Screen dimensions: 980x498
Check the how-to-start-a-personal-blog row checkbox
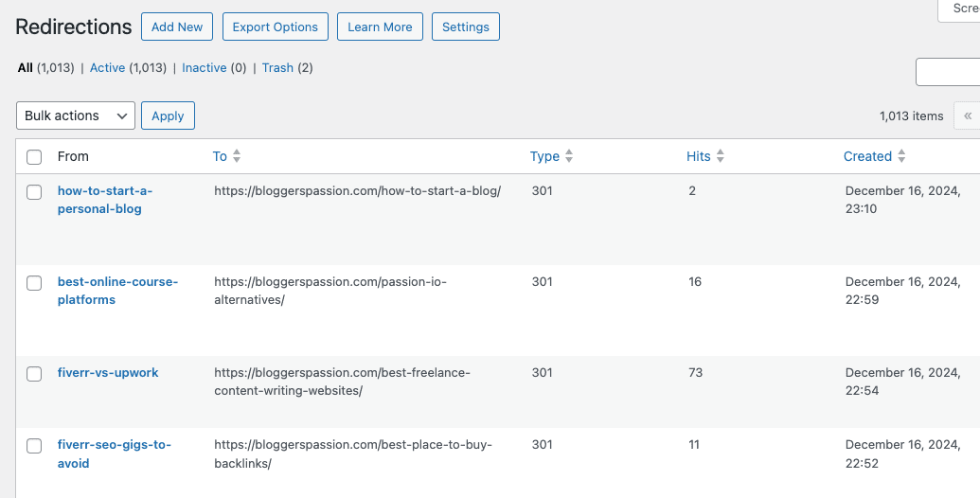(x=34, y=192)
